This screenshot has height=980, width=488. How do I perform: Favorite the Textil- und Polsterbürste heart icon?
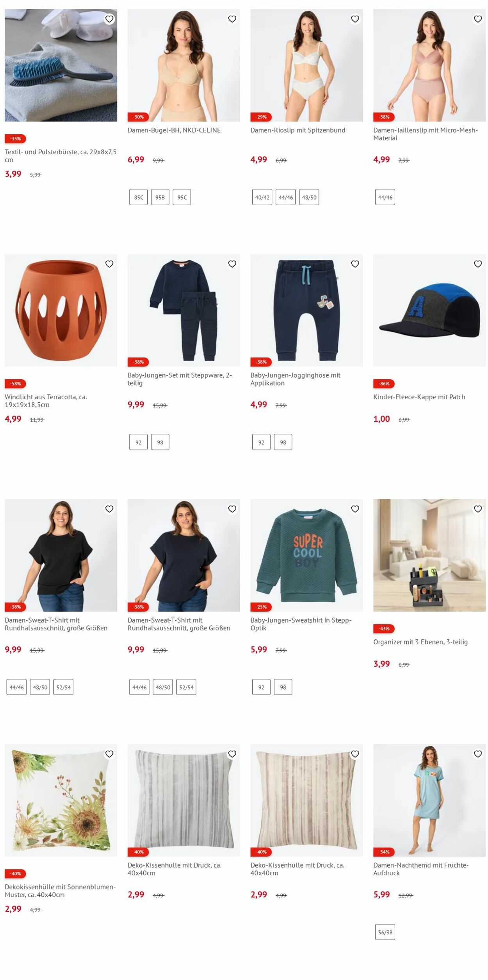pyautogui.click(x=109, y=19)
